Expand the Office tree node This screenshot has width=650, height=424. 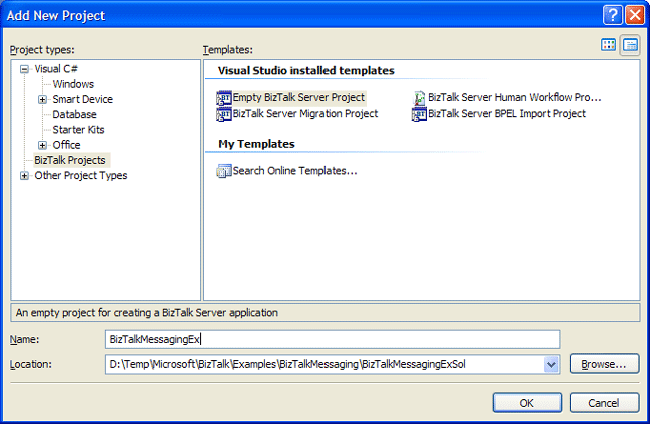point(42,145)
